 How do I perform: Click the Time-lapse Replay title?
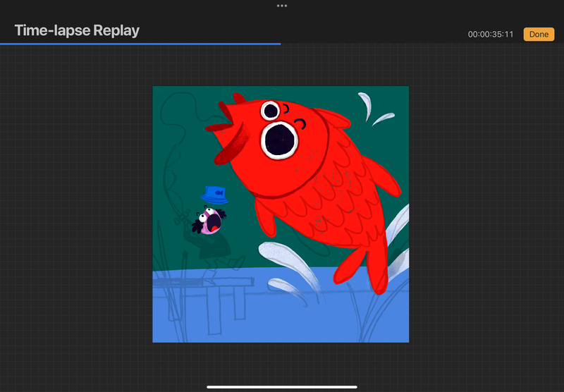pyautogui.click(x=77, y=30)
